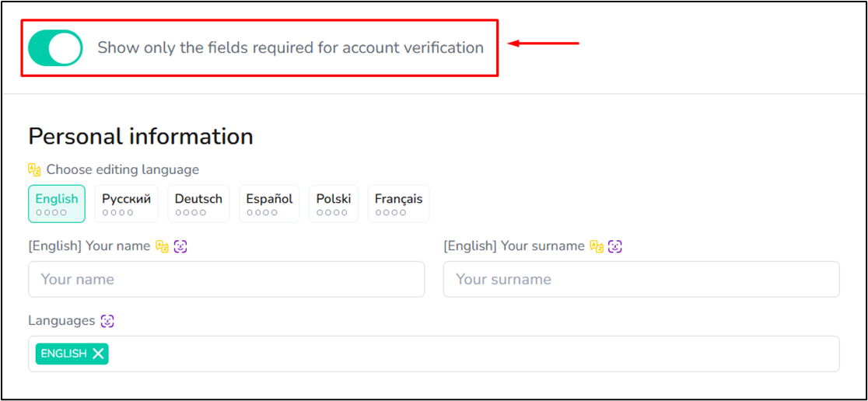Click the purple face-scan icon beside Languages
Screen dimensions: 868x401
(107, 321)
